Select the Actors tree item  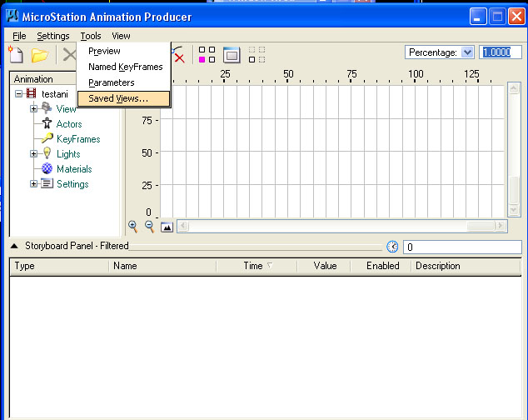[69, 124]
